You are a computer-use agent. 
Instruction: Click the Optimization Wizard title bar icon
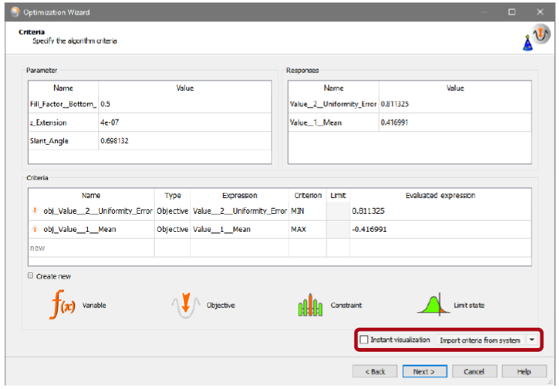[15, 12]
